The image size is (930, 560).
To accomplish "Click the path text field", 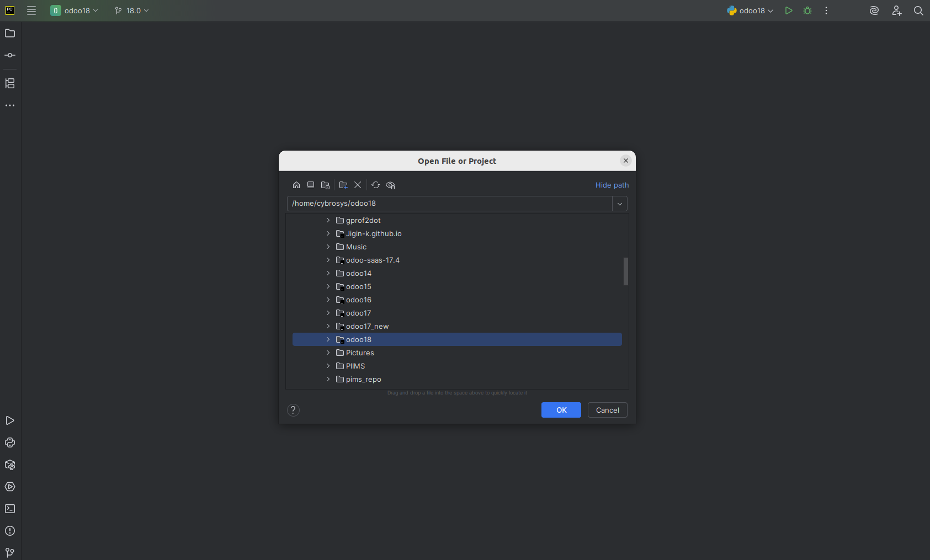I will (x=449, y=204).
